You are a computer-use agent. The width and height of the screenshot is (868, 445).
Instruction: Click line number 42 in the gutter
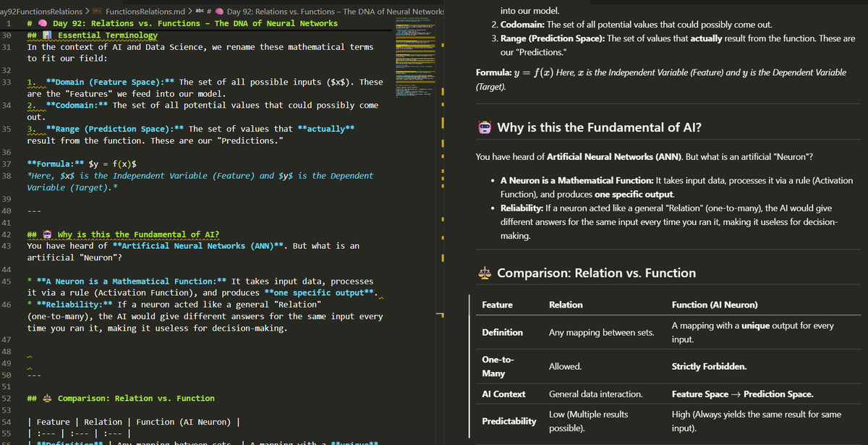[7, 234]
